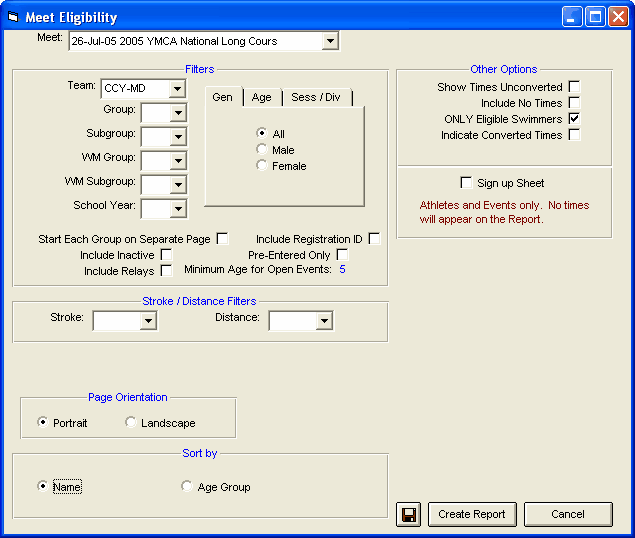Enable Include Relays checkbox
Viewport: 635px width, 538px height.
(x=166, y=270)
